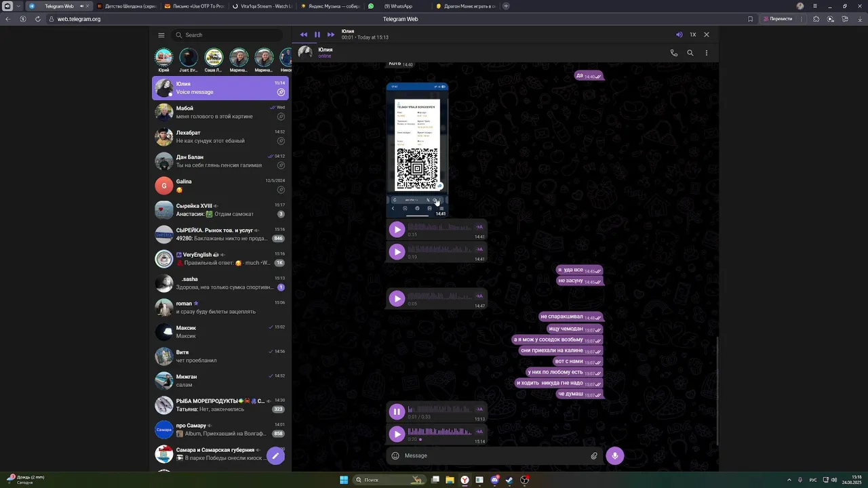This screenshot has width=868, height=488.
Task: Open the Мижган chat
Action: (220, 381)
